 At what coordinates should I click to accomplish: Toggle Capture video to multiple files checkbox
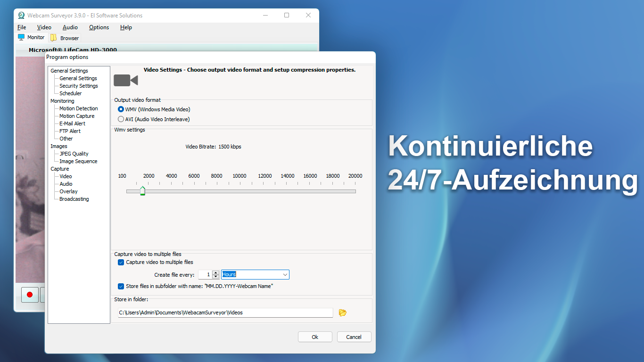click(x=121, y=262)
